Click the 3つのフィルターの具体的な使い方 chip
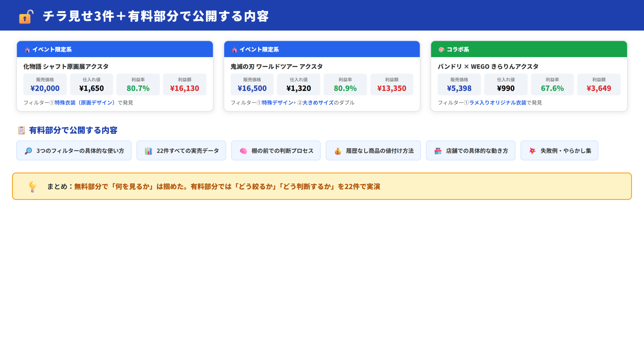 74,151
